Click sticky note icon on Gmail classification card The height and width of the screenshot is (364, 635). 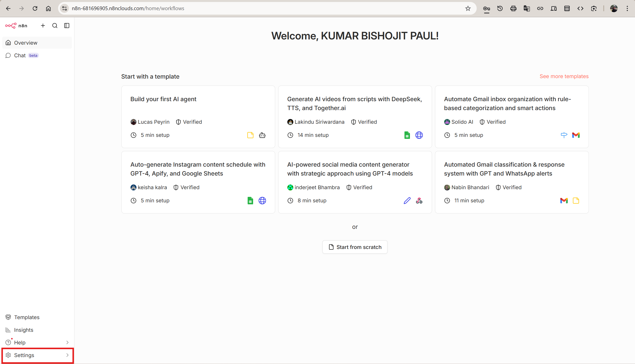click(x=576, y=201)
